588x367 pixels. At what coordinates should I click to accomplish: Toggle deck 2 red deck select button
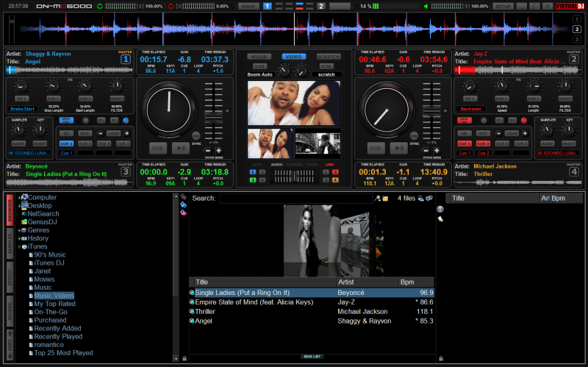click(465, 121)
